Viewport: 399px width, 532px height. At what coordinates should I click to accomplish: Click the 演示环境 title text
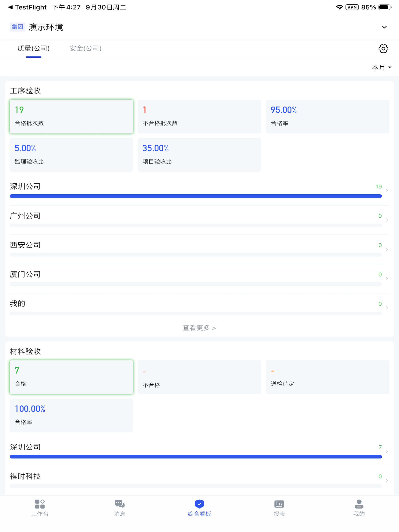click(x=46, y=27)
